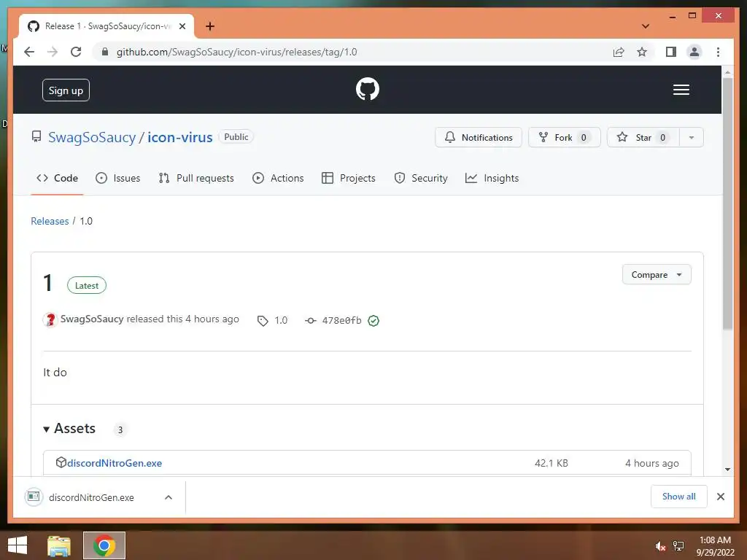Click the Releases breadcrumb link
The height and width of the screenshot is (560, 747).
point(50,221)
